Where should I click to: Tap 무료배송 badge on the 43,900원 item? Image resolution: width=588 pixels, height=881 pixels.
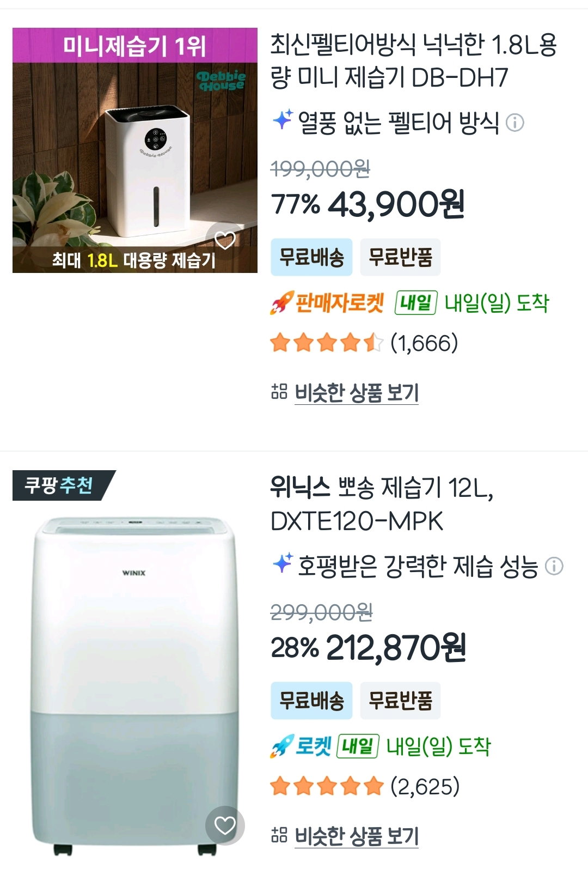311,257
